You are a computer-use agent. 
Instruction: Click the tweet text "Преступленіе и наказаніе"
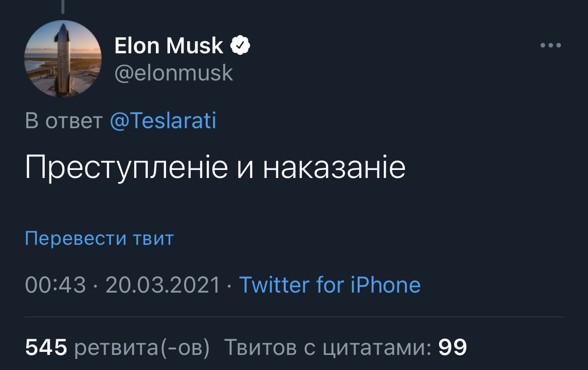click(x=215, y=167)
